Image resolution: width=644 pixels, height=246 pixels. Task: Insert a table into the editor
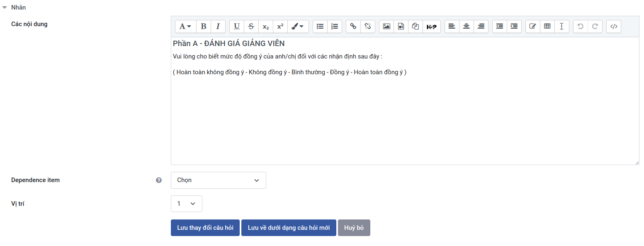[547, 27]
